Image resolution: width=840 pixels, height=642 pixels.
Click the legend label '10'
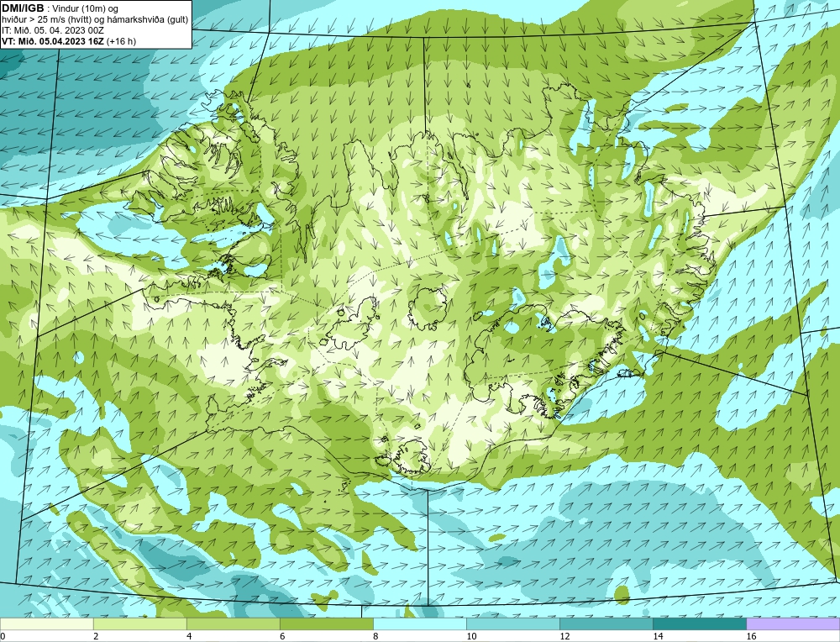point(471,636)
